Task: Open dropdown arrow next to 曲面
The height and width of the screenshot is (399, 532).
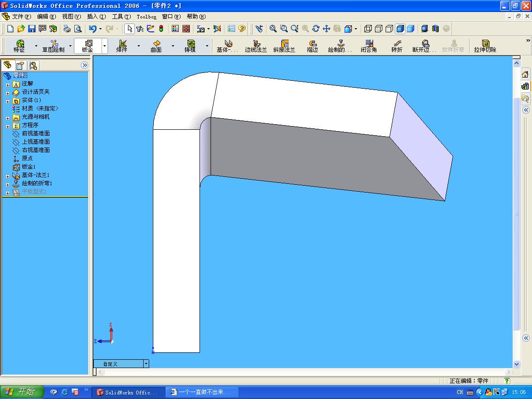Action: click(173, 46)
